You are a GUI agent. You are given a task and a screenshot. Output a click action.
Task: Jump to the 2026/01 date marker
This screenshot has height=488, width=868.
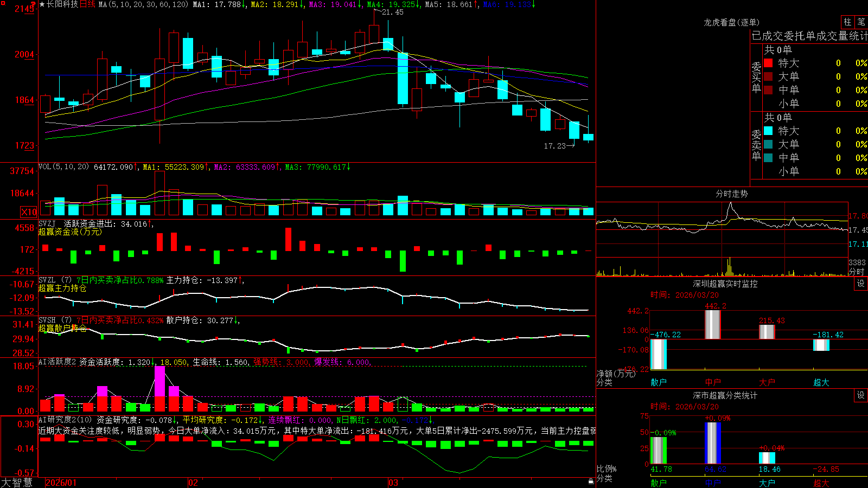(x=61, y=483)
